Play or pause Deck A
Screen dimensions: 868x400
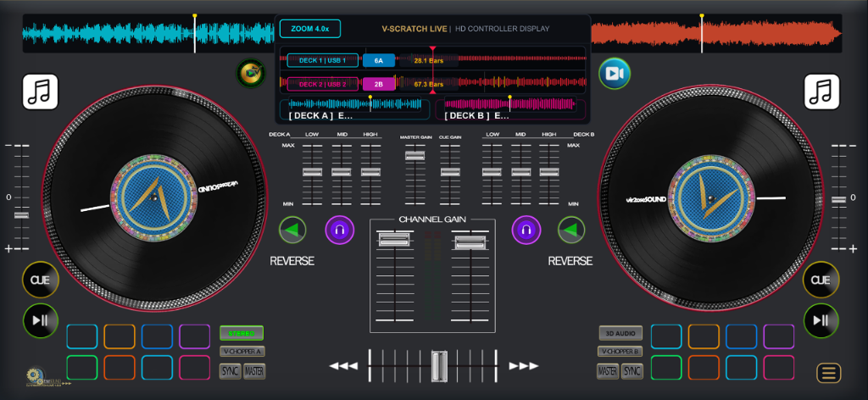(x=41, y=321)
